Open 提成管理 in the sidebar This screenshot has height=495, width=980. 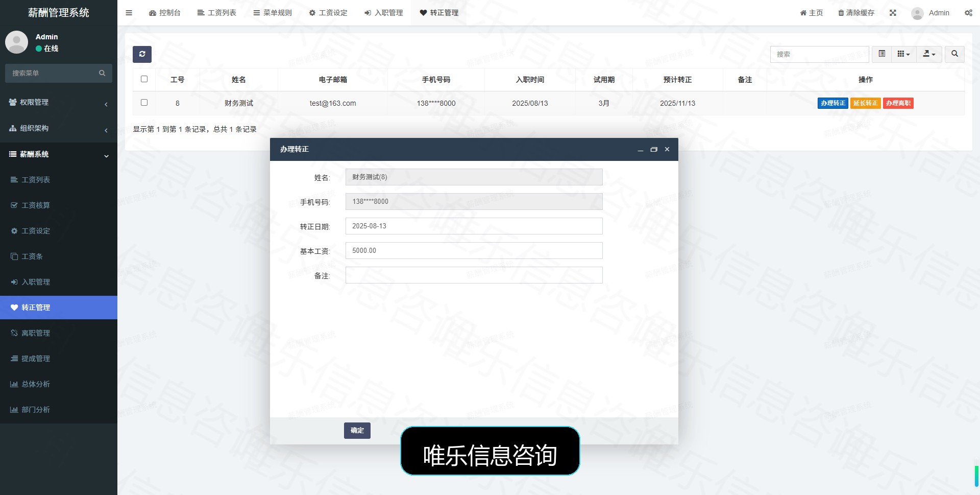coord(59,359)
